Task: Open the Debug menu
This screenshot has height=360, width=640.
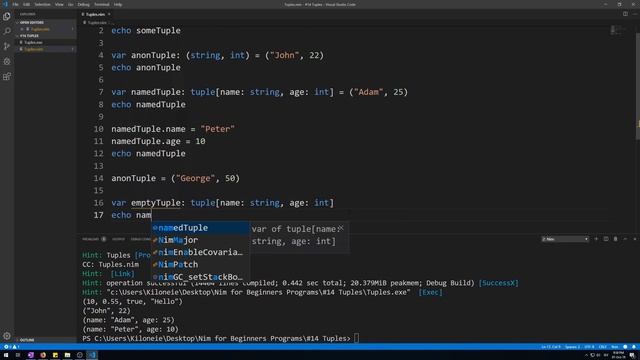Action: (x=83, y=4)
